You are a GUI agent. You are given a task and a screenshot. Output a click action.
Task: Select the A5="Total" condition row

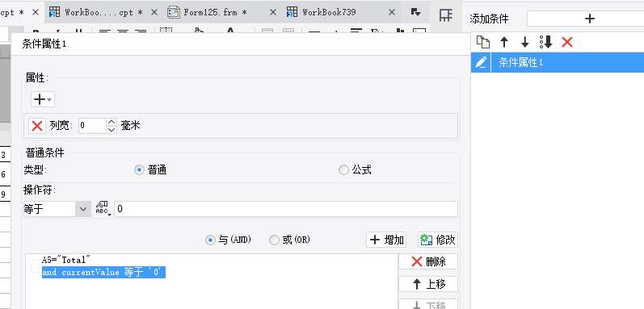[x=66, y=260]
